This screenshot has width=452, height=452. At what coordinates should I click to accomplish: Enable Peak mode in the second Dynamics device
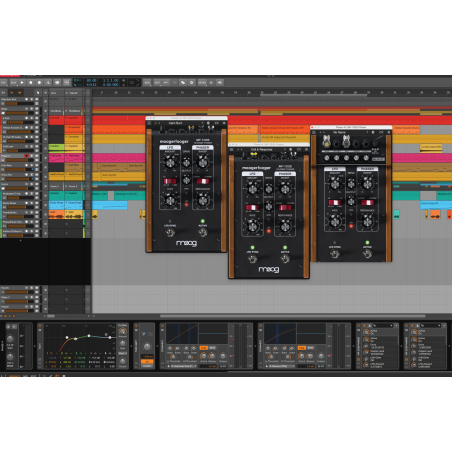point(302,348)
